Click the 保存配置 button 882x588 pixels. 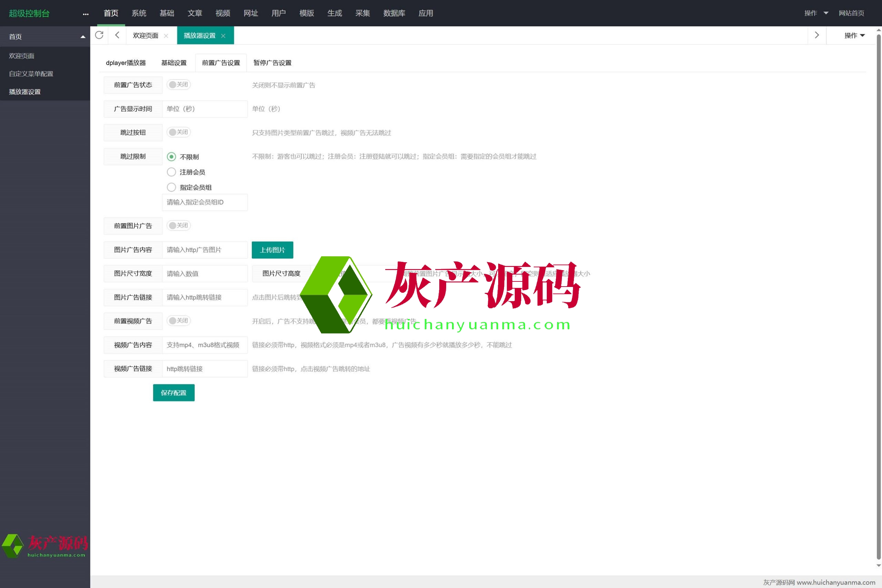tap(174, 393)
